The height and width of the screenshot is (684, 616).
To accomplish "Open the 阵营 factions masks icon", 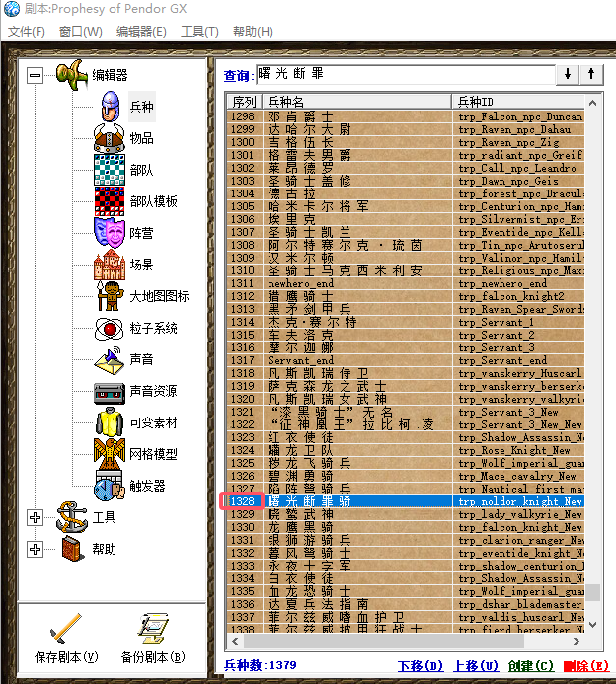I will click(109, 233).
